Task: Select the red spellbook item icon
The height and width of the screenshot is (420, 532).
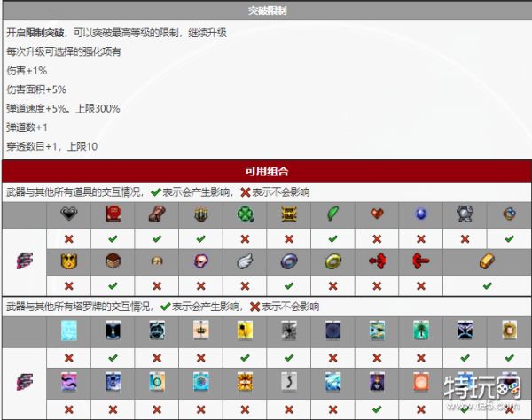Action: click(113, 214)
